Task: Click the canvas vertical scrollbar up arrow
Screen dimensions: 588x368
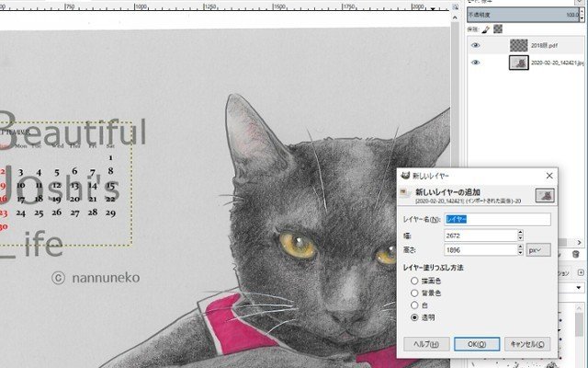Action: pyautogui.click(x=456, y=17)
